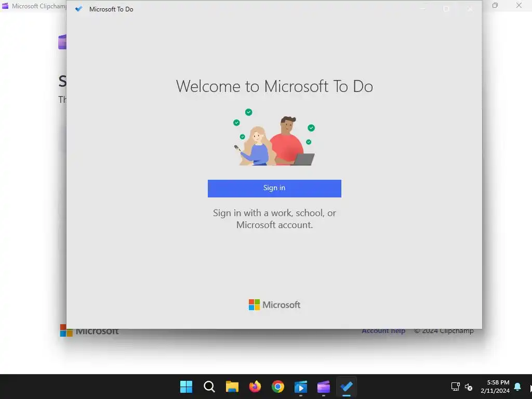Open taskbar Search magnifier

[x=209, y=387]
